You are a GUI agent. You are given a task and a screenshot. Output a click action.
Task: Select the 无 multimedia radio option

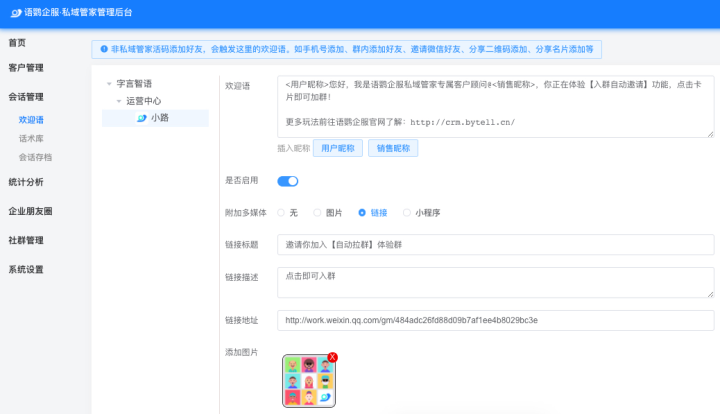(x=281, y=213)
